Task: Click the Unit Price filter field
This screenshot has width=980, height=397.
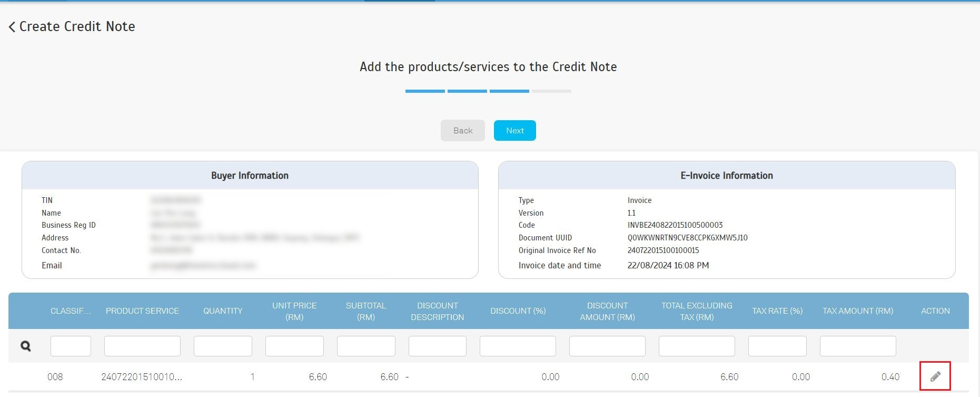Action: pos(294,346)
